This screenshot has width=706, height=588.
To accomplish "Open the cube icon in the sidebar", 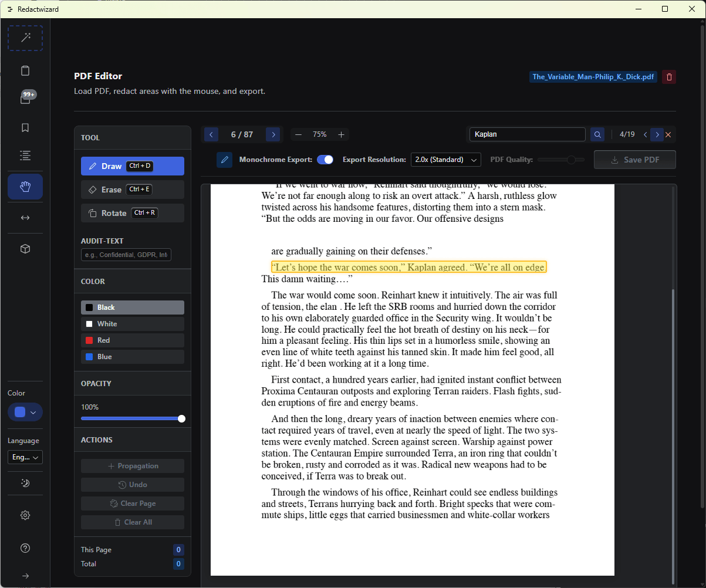I will [x=25, y=249].
